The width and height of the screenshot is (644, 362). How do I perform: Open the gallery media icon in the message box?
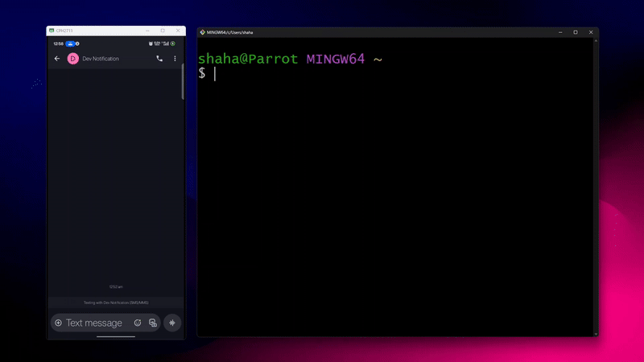[152, 323]
